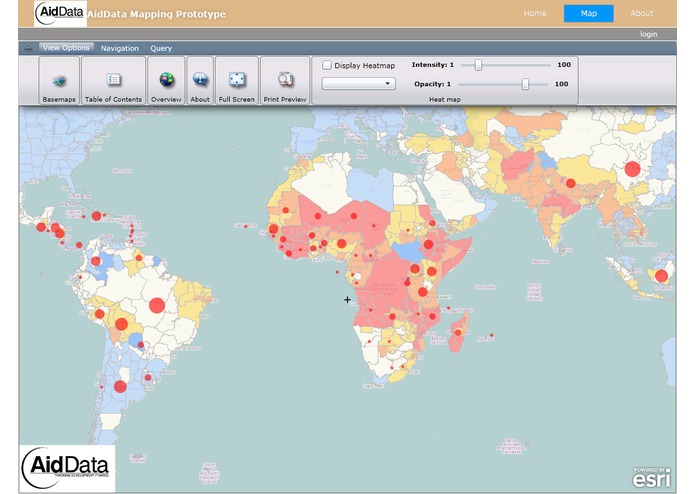Open the Basemaps tool
This screenshot has height=494, width=695.
pyautogui.click(x=59, y=81)
